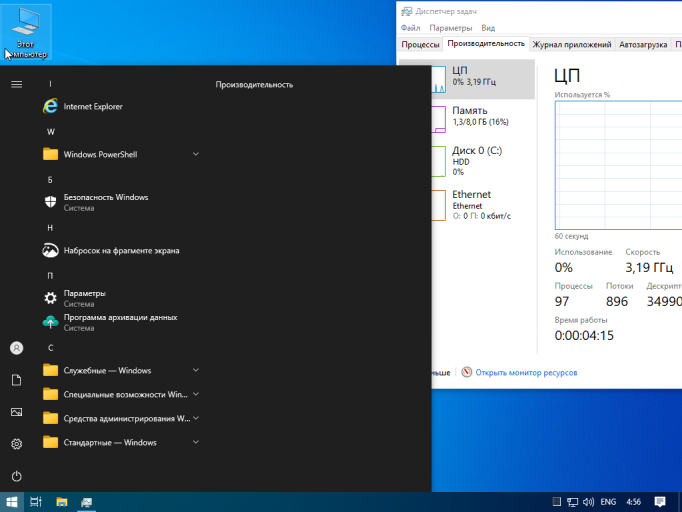Open Программа архивации данных cloud icon
Screen dimensions: 682x512
(x=50, y=322)
